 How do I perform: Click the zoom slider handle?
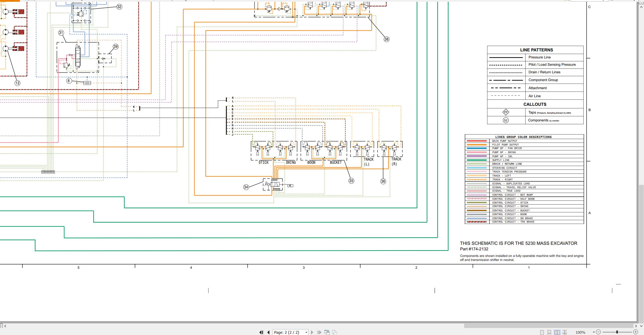[x=617, y=332]
